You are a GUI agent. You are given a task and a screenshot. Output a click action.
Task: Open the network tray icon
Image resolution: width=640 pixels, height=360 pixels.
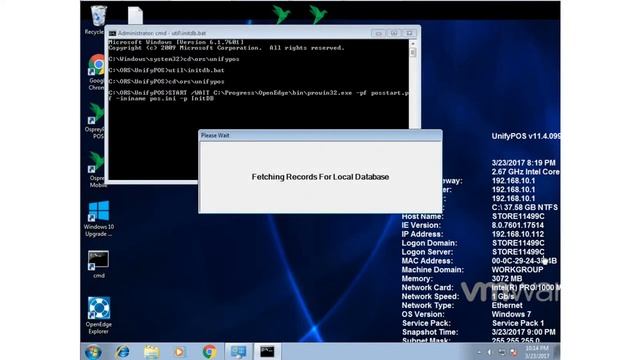point(502,352)
